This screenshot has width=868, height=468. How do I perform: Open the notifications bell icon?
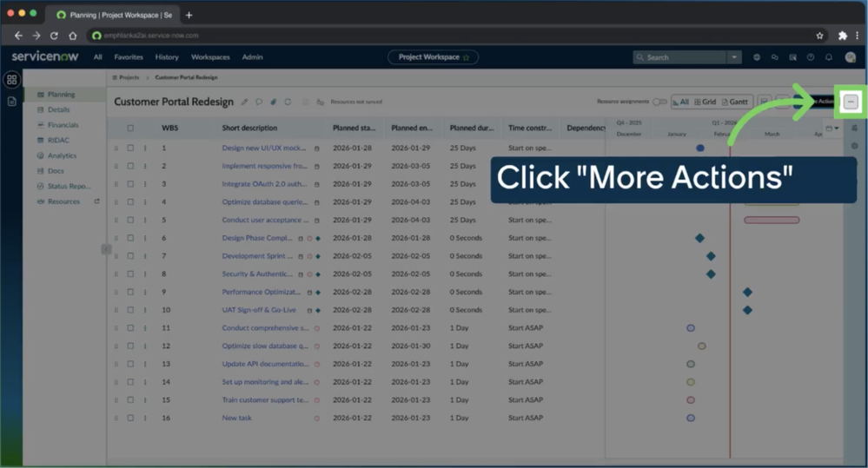[x=828, y=57]
